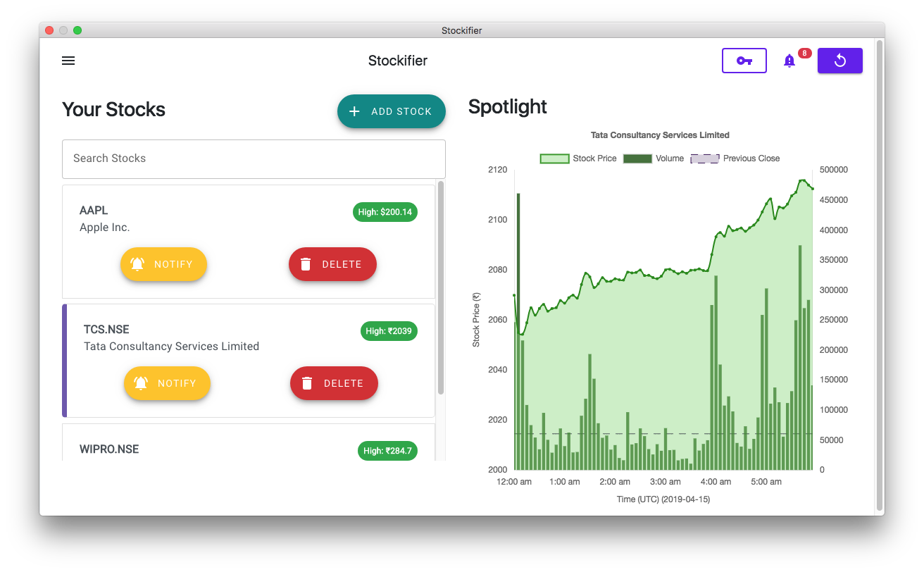
Task: Click the stock list scrollbar
Action: [441, 287]
